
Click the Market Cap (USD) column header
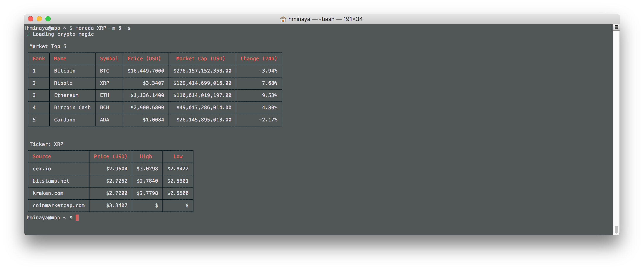(201, 59)
